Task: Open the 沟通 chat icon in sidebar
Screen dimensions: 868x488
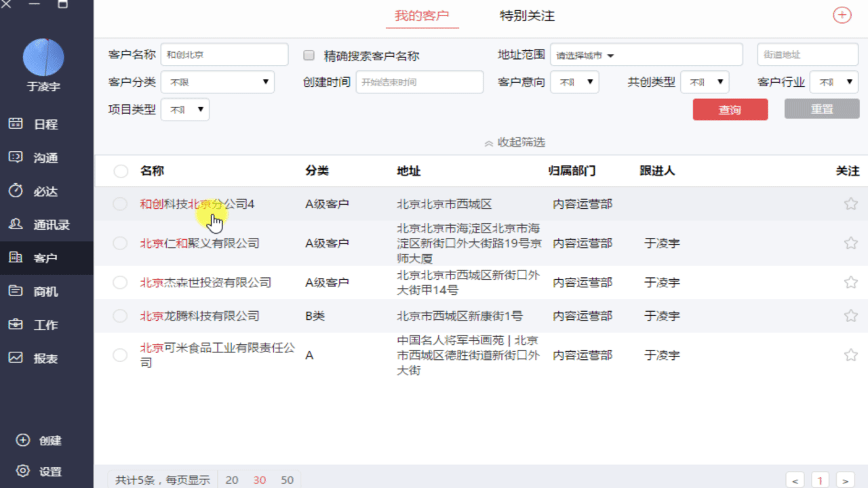Action: tap(16, 157)
